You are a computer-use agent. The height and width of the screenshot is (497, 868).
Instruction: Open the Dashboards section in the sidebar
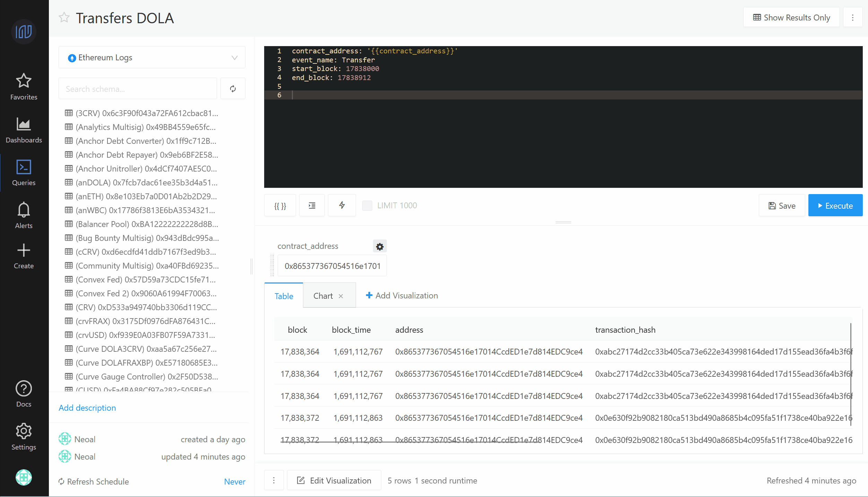[24, 130]
